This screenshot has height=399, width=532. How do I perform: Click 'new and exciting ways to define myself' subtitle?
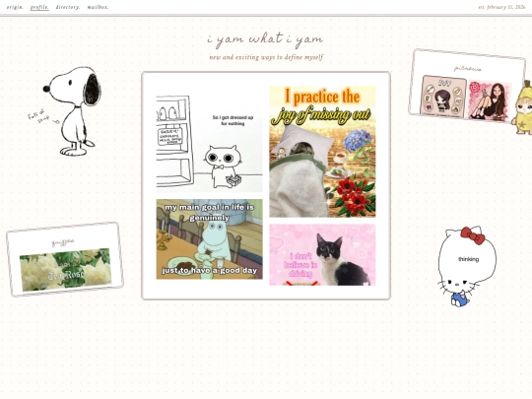[266, 57]
